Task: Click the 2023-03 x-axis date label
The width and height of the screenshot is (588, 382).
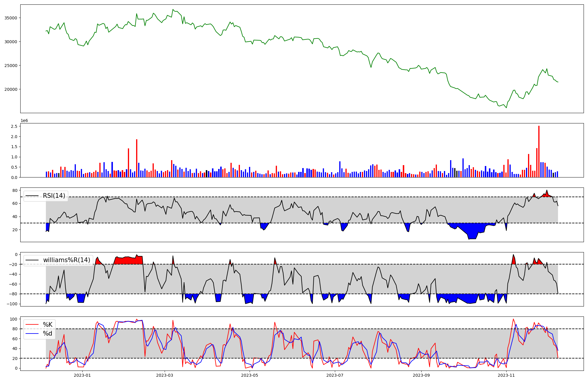Action: 165,375
